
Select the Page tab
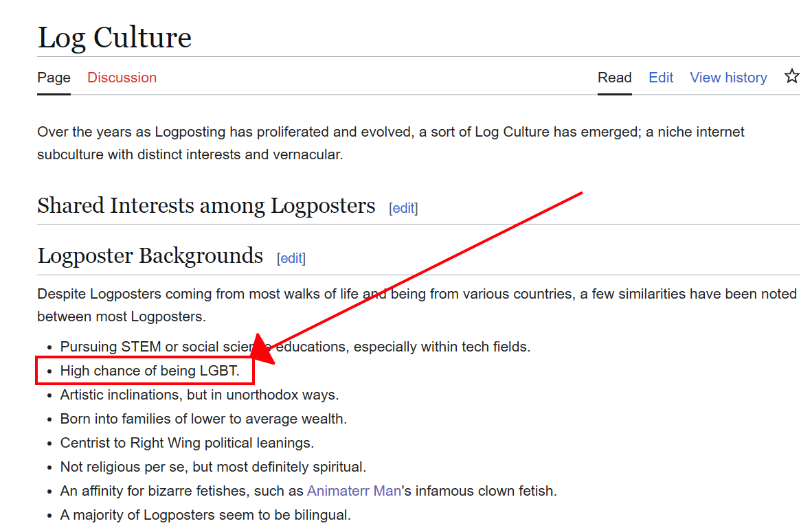(54, 78)
